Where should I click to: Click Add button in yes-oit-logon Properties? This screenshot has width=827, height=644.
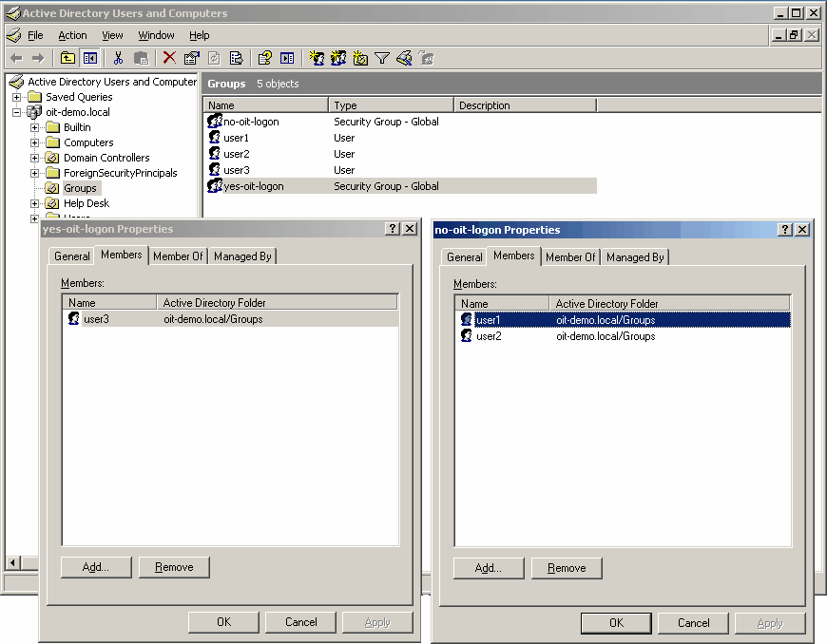[x=95, y=567]
